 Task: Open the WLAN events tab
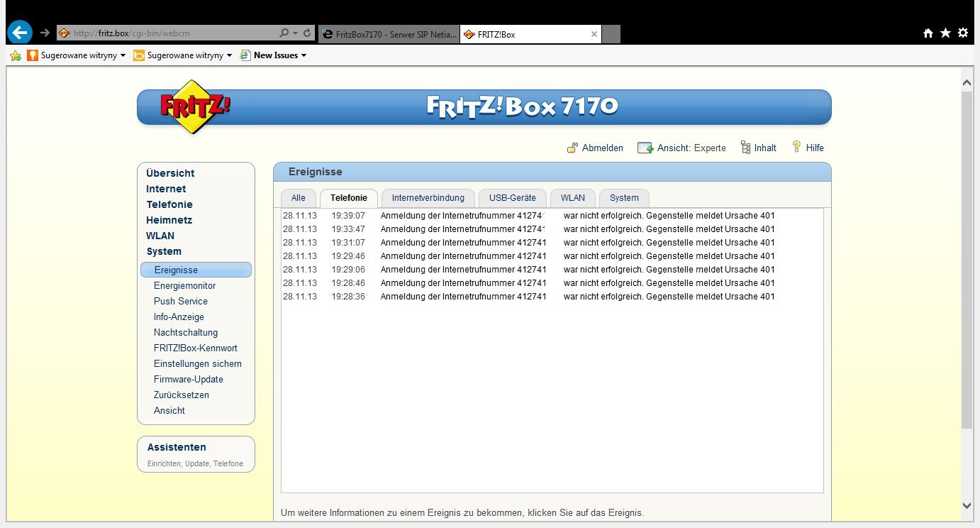[573, 198]
